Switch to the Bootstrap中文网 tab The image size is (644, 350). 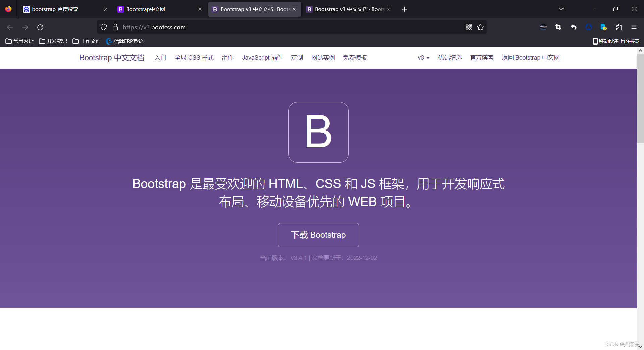(159, 9)
